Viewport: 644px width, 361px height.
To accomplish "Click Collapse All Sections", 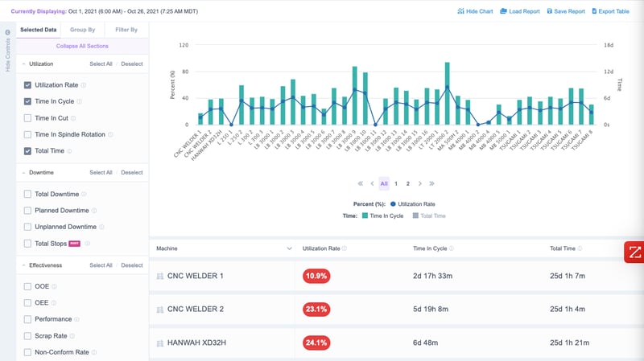I will tap(82, 46).
